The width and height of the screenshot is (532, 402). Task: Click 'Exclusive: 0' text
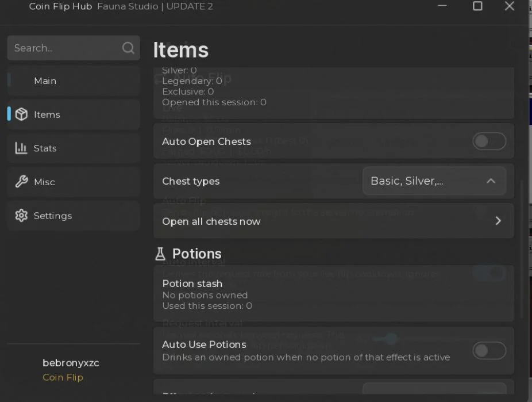(x=188, y=91)
